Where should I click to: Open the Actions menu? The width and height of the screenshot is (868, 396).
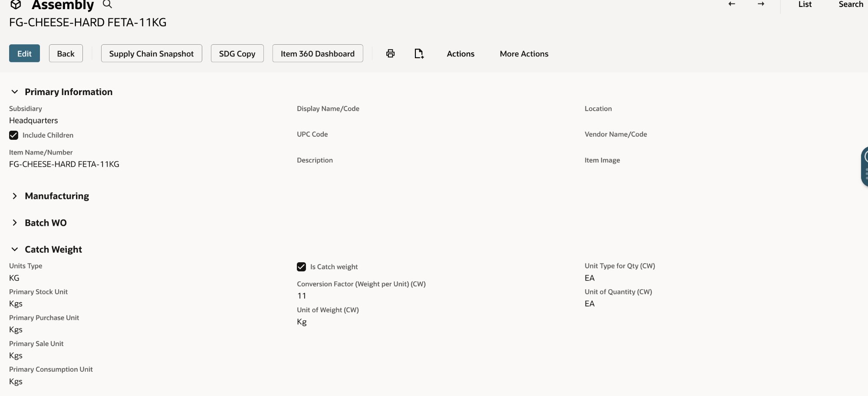(x=460, y=53)
